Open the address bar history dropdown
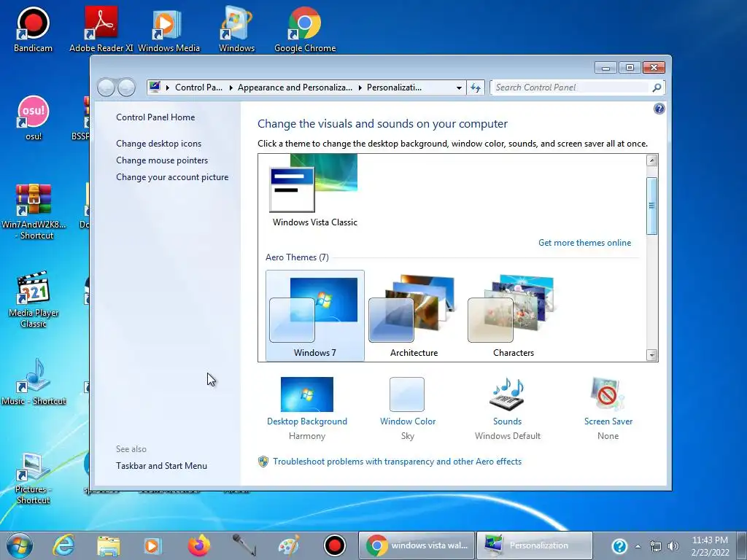 click(459, 87)
